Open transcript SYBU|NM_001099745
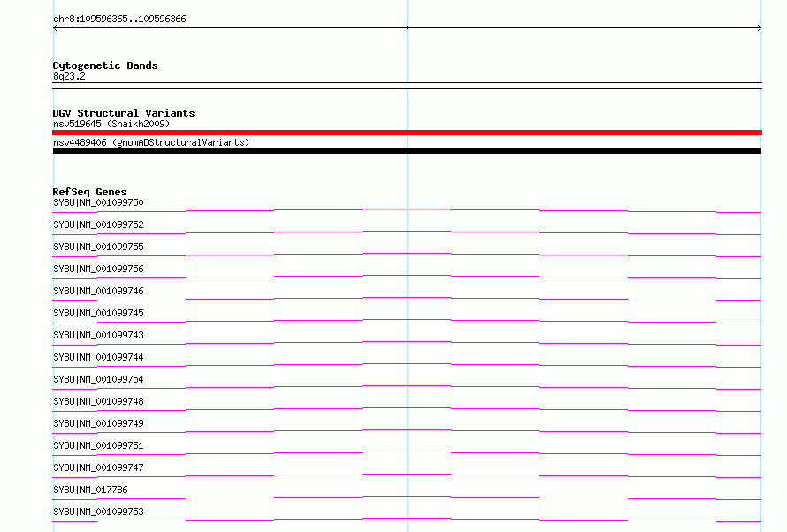Image resolution: width=787 pixels, height=532 pixels. tap(98, 313)
